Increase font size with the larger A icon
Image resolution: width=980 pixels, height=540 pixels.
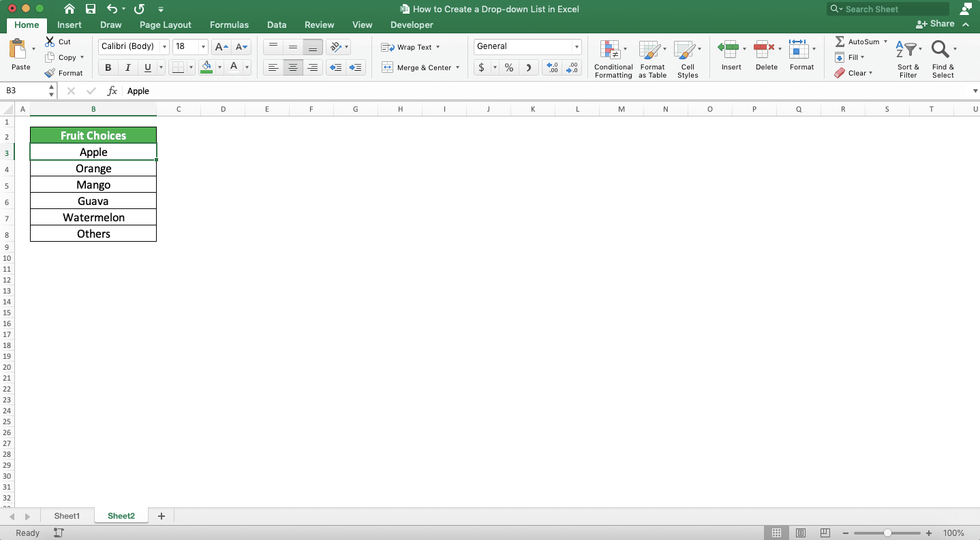pos(221,47)
